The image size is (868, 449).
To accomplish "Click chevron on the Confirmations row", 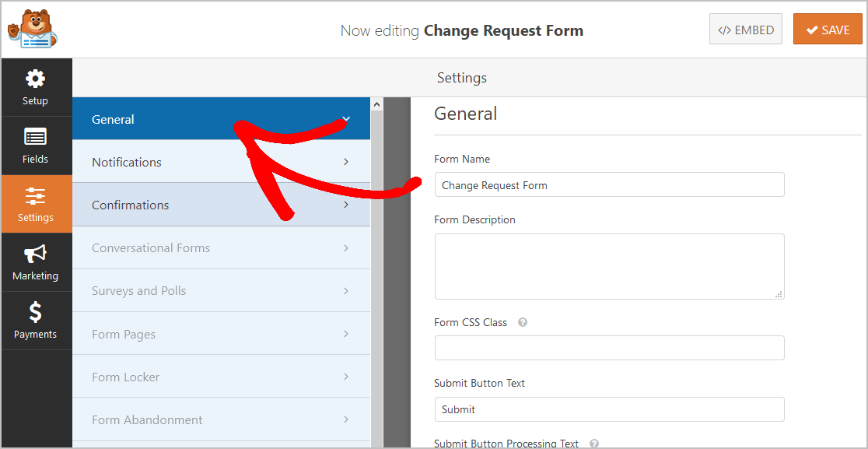I will point(347,205).
